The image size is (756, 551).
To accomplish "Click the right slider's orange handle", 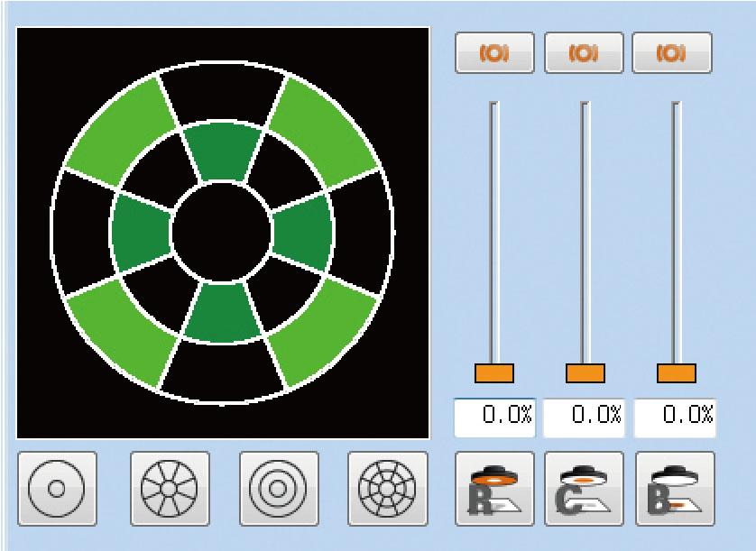I will pos(676,373).
